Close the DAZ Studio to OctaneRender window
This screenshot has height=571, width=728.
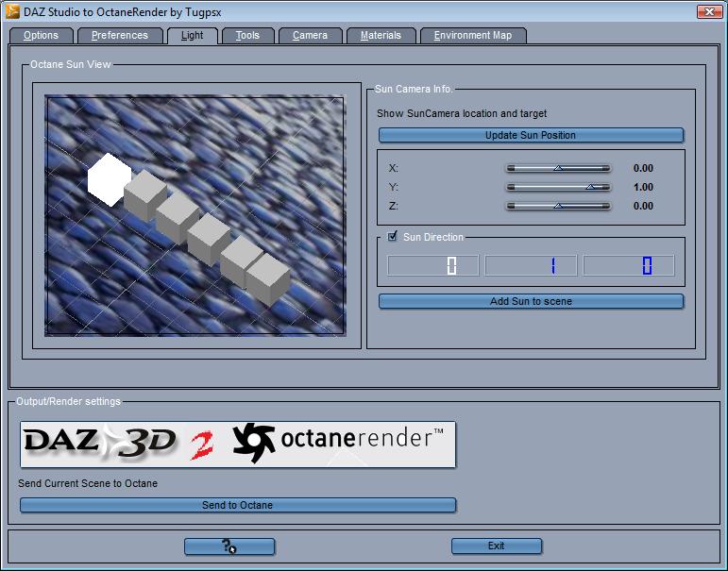point(709,11)
